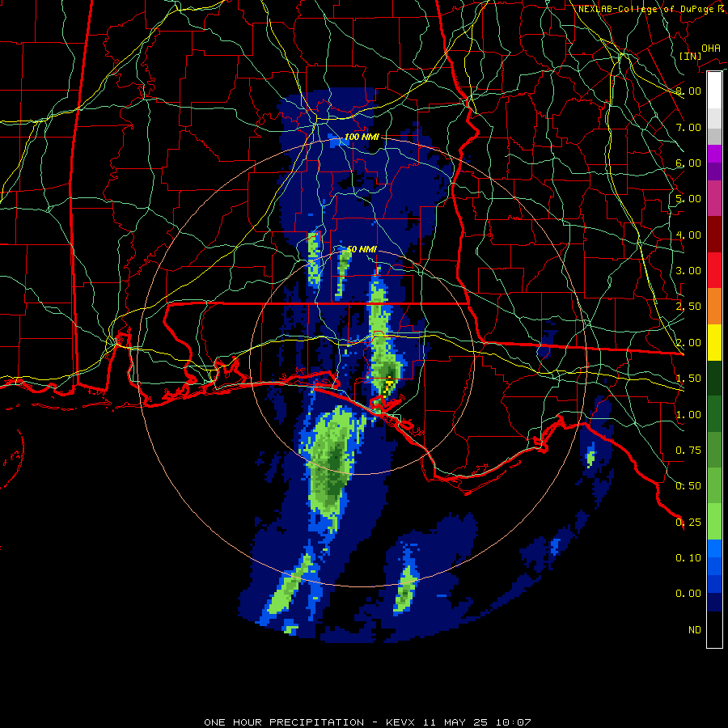The width and height of the screenshot is (728, 728).
Task: Click the 0.25 legend value
Action: point(688,523)
